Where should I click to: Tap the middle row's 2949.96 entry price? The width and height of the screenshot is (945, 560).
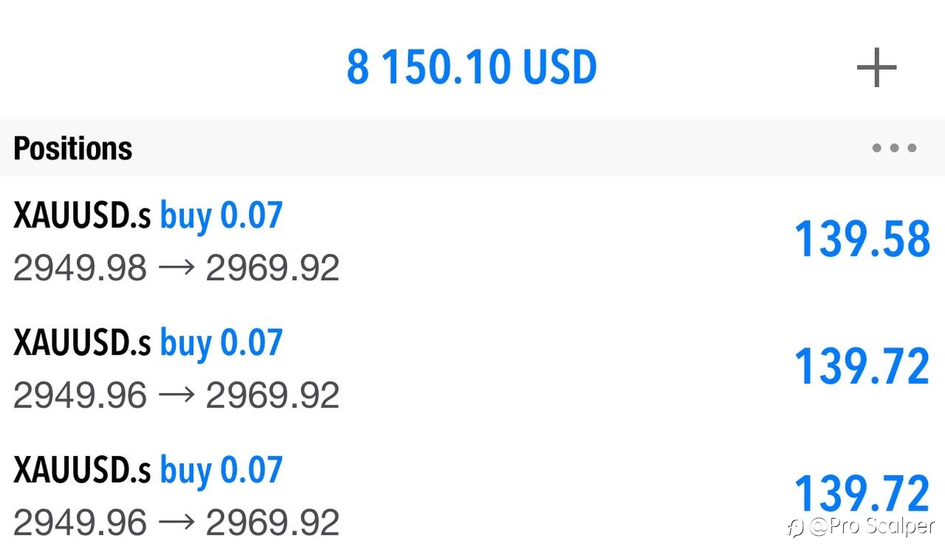point(80,395)
